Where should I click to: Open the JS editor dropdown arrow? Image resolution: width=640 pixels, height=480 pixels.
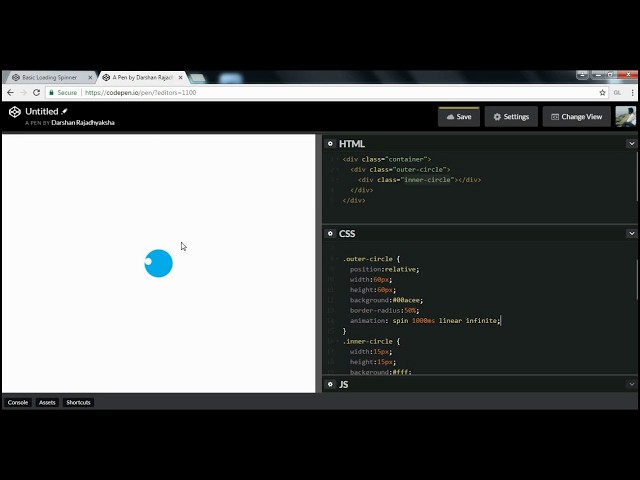[x=631, y=384]
